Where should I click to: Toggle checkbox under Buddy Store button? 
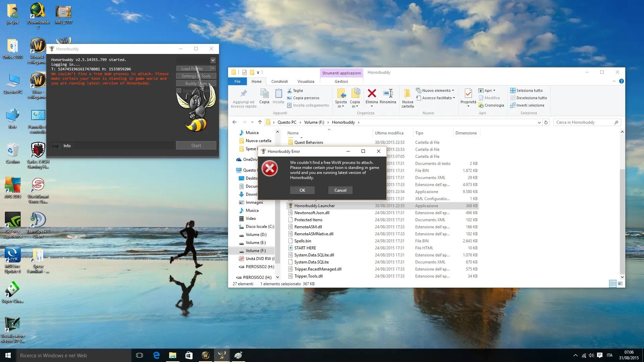tap(179, 90)
